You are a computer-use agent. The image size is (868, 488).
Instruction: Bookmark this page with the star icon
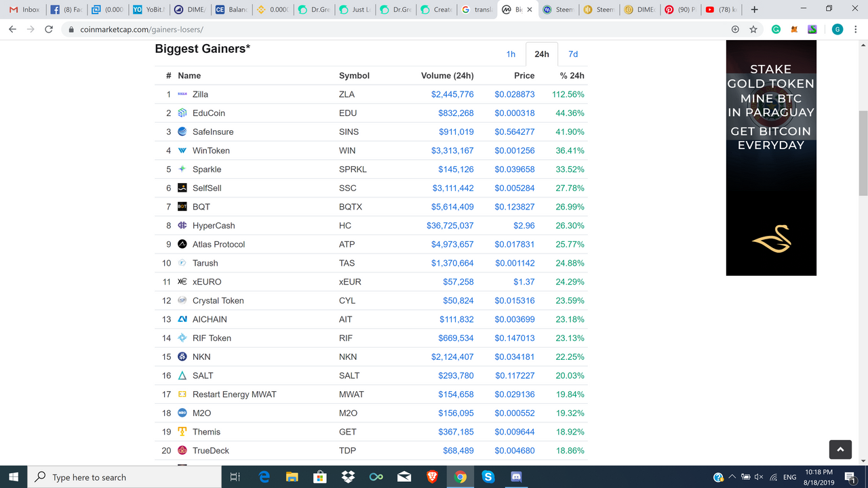753,30
